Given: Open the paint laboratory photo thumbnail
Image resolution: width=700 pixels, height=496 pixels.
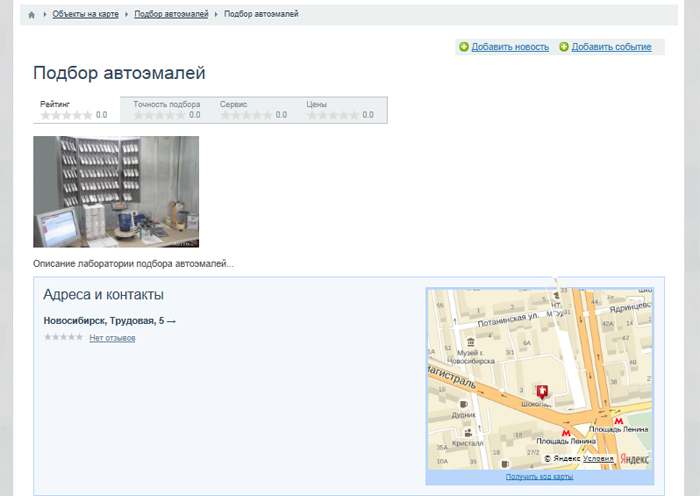Looking at the screenshot, I should pos(116,192).
